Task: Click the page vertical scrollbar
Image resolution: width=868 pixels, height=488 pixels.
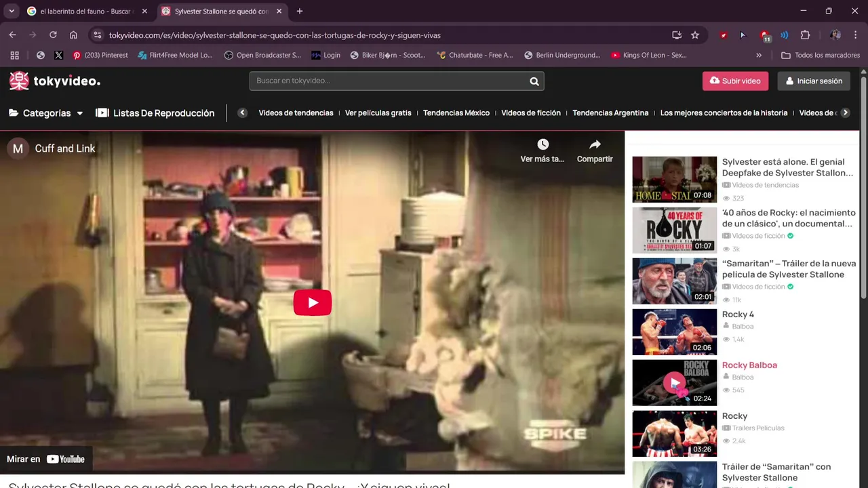Action: click(x=863, y=186)
